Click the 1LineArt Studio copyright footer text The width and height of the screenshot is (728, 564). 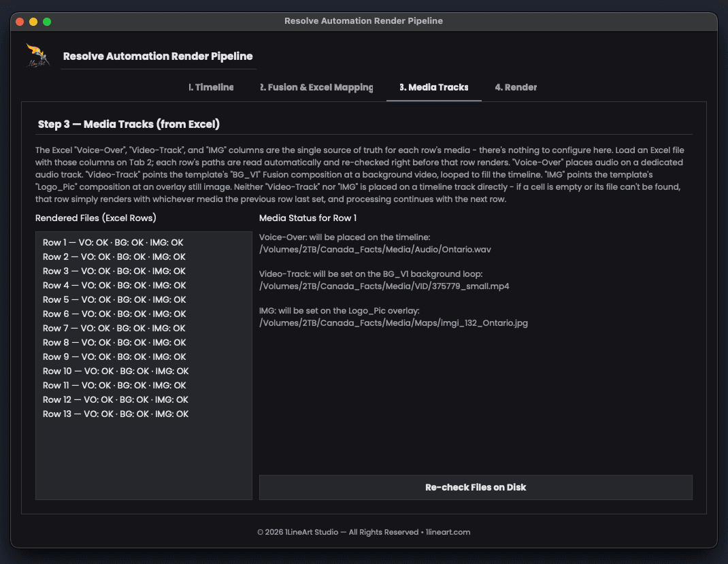point(363,532)
